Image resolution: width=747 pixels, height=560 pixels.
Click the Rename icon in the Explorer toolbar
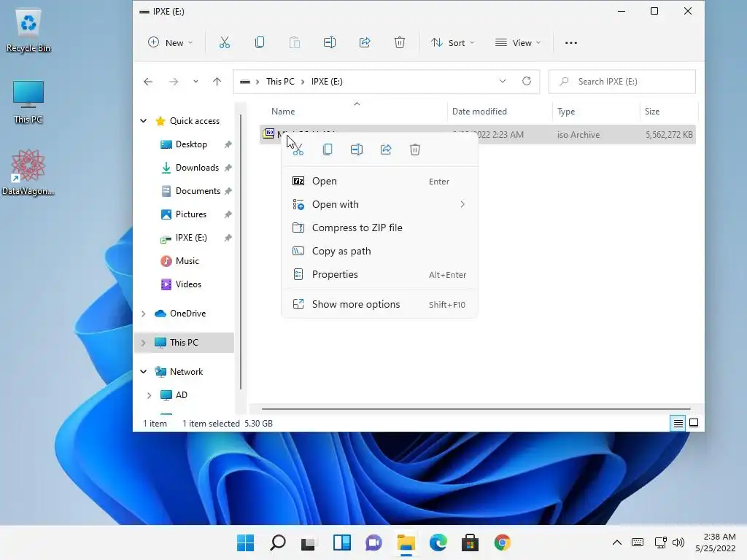click(330, 43)
